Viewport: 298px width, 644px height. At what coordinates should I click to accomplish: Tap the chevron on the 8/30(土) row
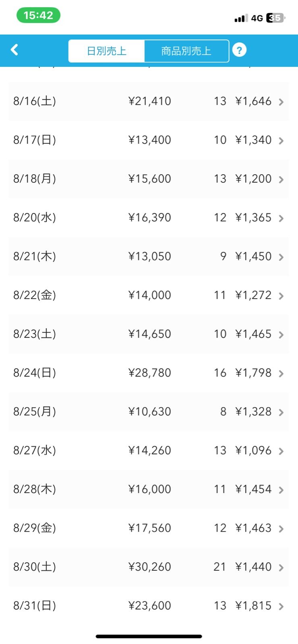pos(281,568)
